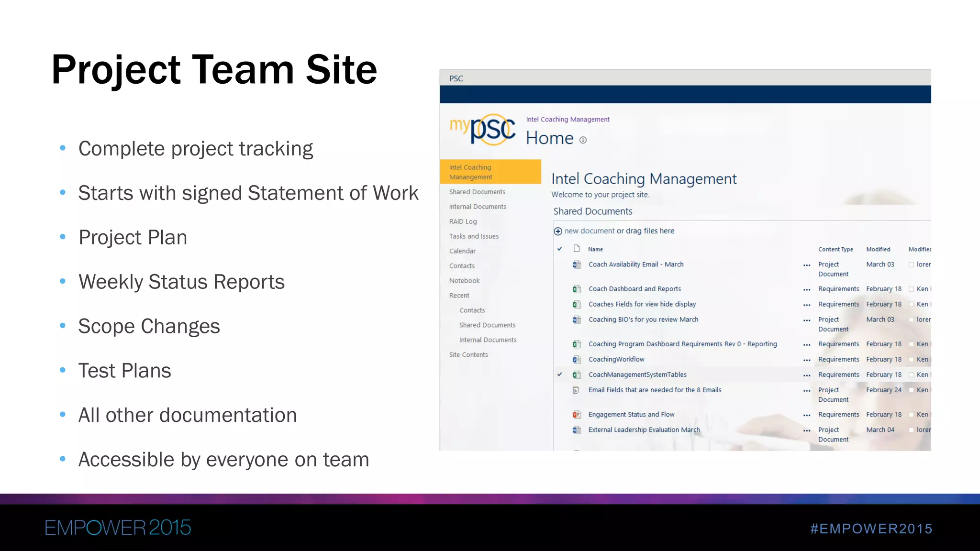Viewport: 980px width, 551px height.
Task: Open Email Fields needed for 8 Emails
Action: click(655, 390)
